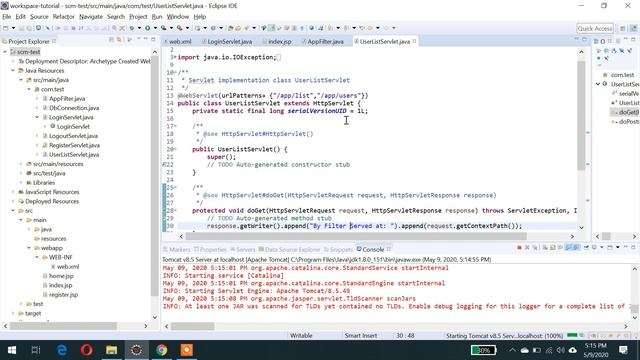Viewport: 640px width, 360px height.
Task: Minimize the Console view panel
Action: click(626, 247)
